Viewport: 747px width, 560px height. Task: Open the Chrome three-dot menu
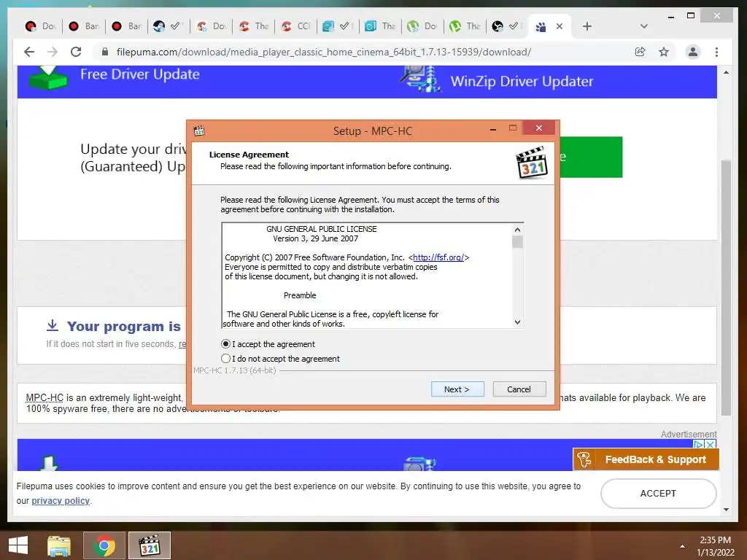point(716,52)
